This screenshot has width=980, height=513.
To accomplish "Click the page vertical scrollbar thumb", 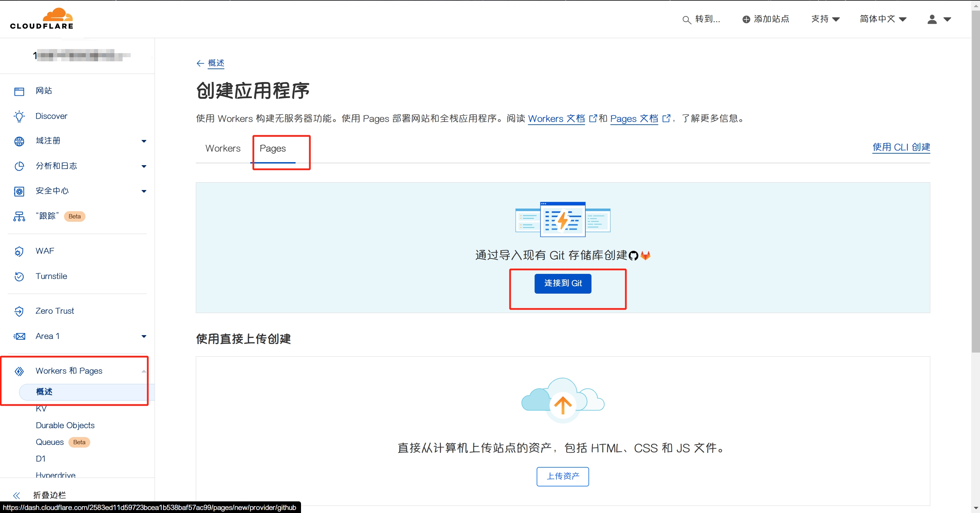I will coord(976,182).
